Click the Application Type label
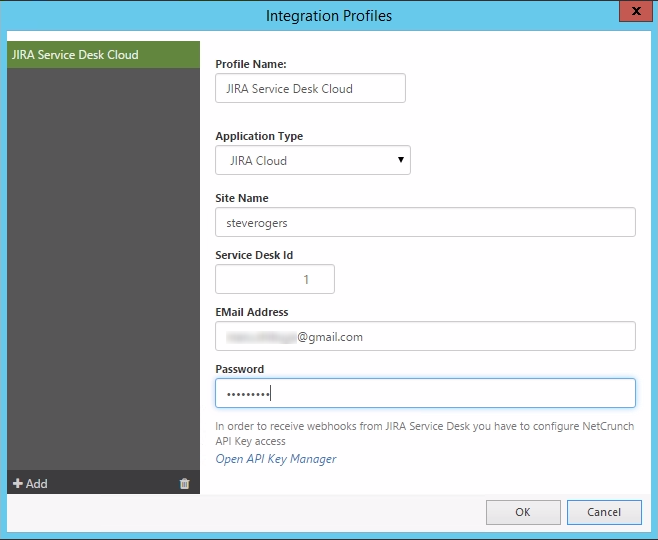The height and width of the screenshot is (540, 658). [x=259, y=136]
